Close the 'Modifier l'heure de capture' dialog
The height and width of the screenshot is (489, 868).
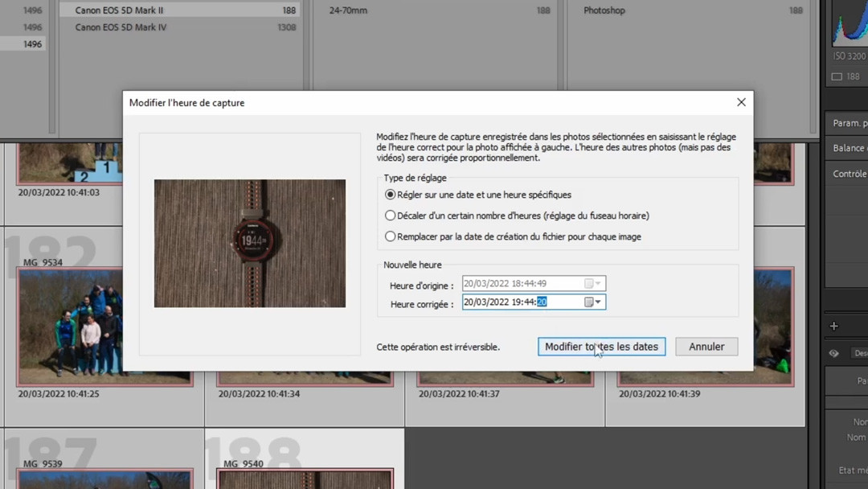(x=741, y=102)
